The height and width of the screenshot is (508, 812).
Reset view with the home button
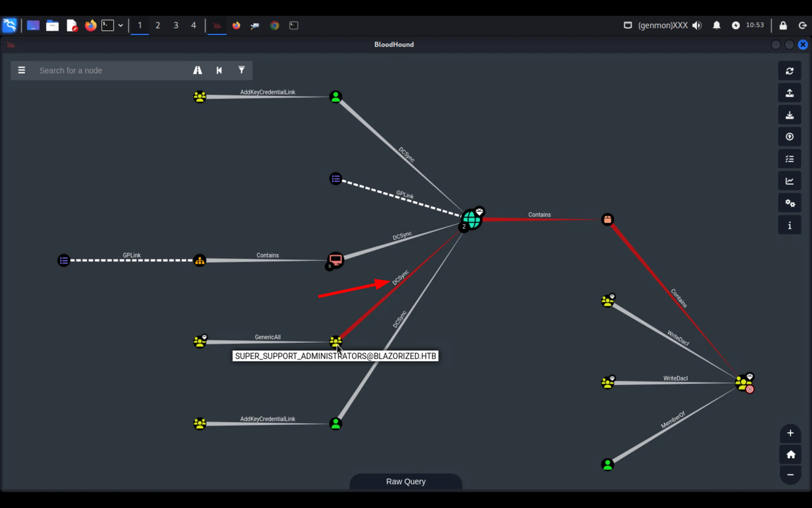[790, 455]
